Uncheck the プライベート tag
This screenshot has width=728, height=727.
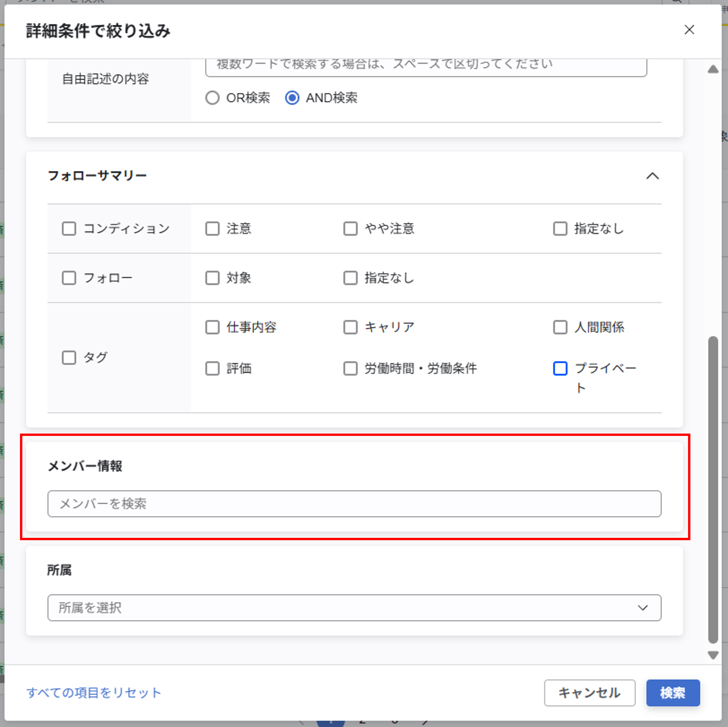[x=560, y=369]
